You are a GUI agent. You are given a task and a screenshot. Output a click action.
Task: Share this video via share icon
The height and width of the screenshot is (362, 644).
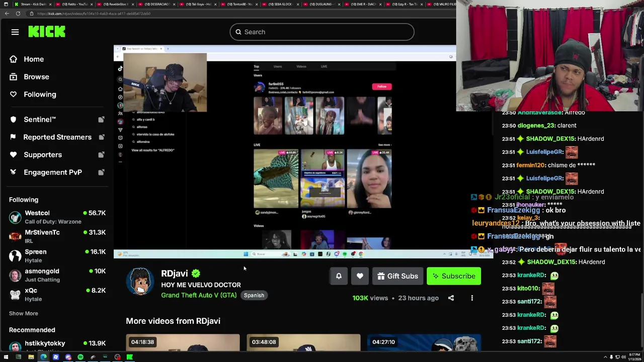click(x=451, y=298)
